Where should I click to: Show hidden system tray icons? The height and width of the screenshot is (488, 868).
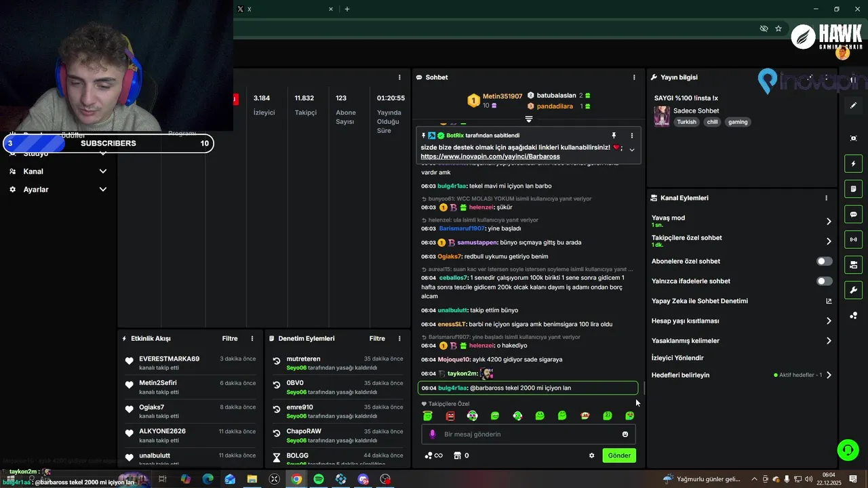754,479
